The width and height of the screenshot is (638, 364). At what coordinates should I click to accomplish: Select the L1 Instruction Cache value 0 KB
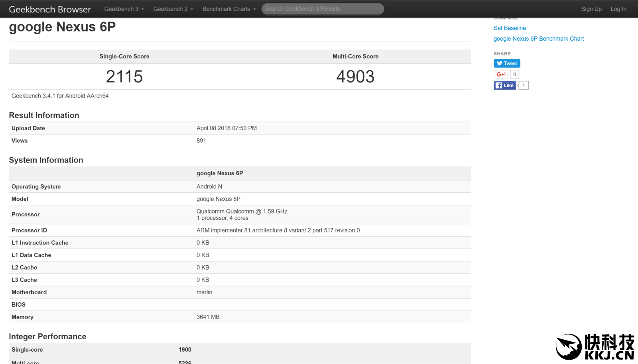(203, 243)
